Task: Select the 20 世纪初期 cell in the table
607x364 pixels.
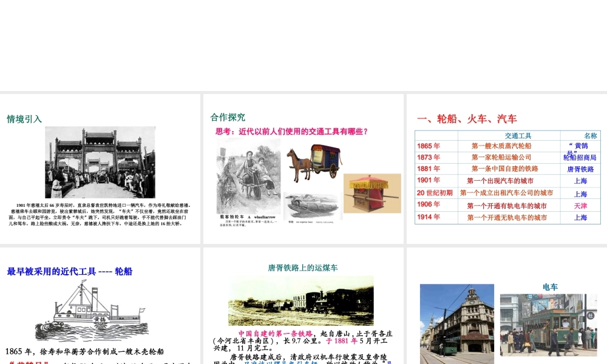Action: point(435,193)
